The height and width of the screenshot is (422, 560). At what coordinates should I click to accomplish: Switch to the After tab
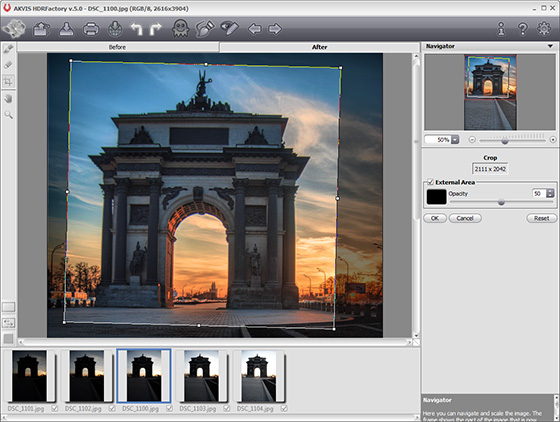[x=319, y=47]
